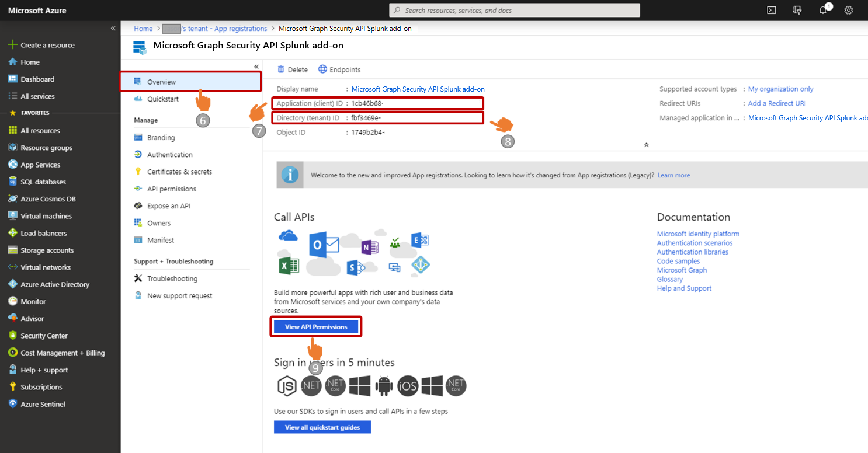Select the iOS quickstart icon

[408, 386]
